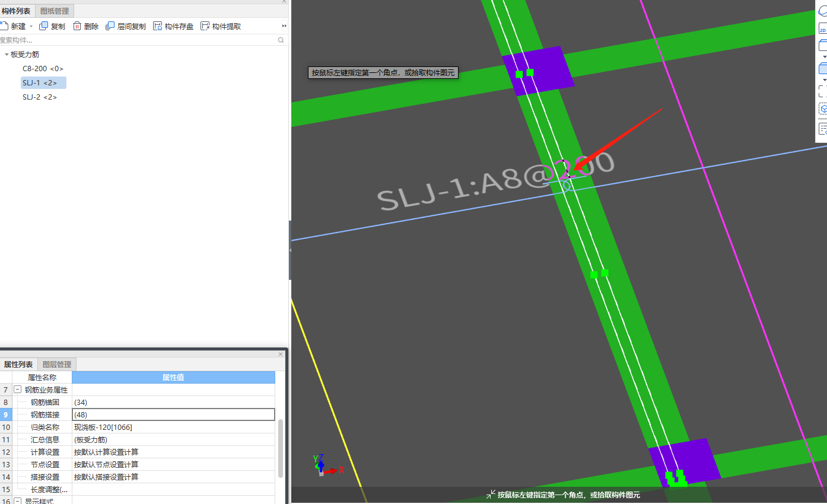Close the component list panel
Viewport: 827px width, 504px height.
pos(284,2)
